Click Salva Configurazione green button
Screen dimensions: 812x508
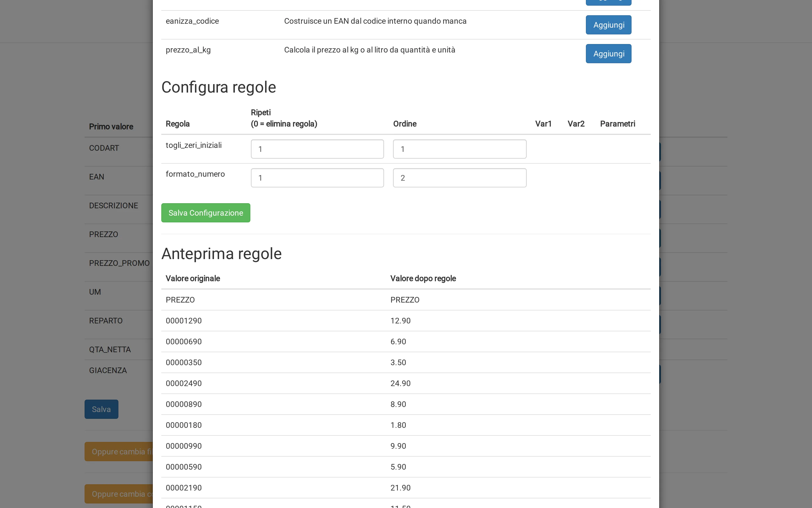[206, 213]
